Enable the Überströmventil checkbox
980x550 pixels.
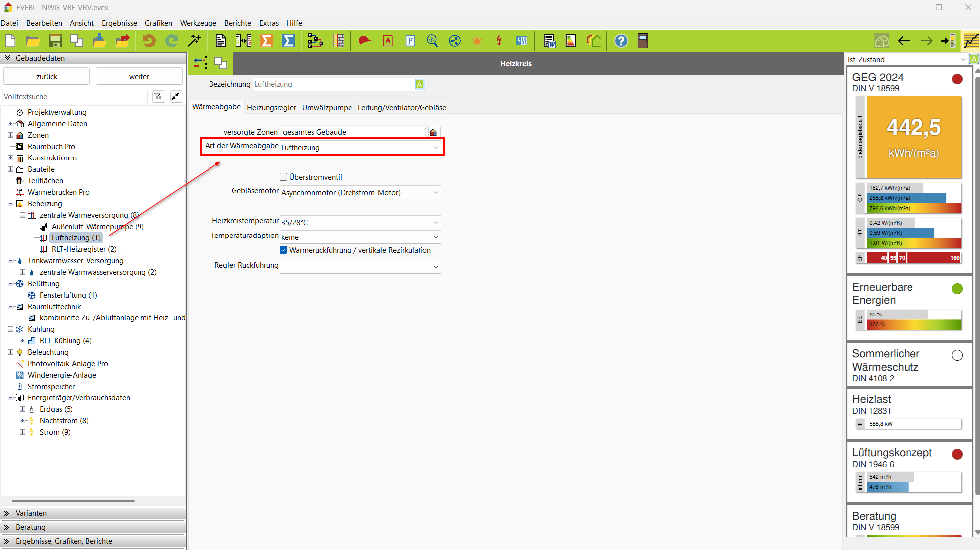point(283,177)
